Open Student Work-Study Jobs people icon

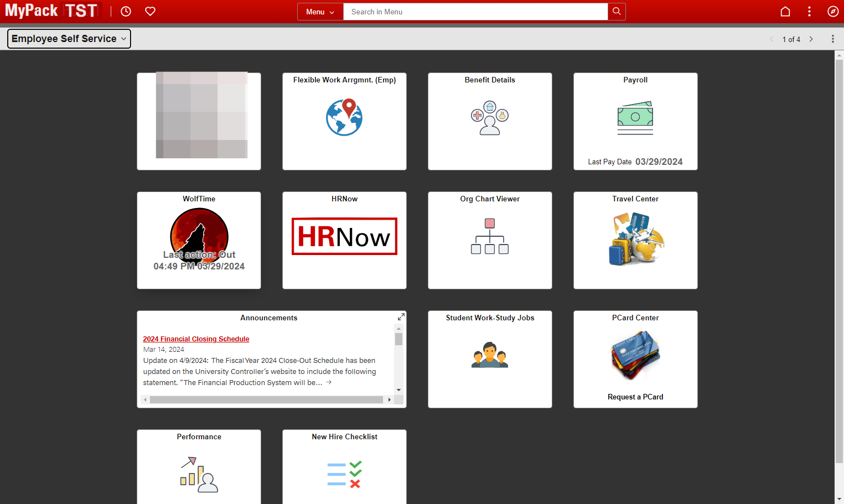coord(490,355)
